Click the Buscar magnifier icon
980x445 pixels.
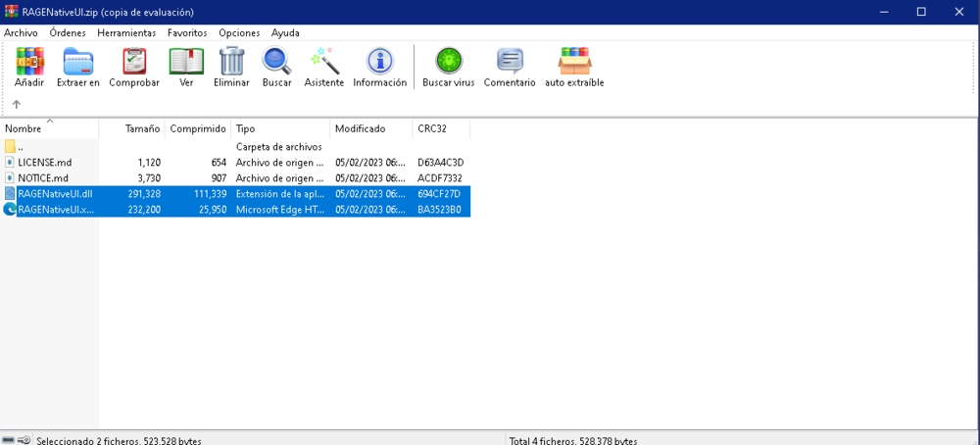point(277,61)
